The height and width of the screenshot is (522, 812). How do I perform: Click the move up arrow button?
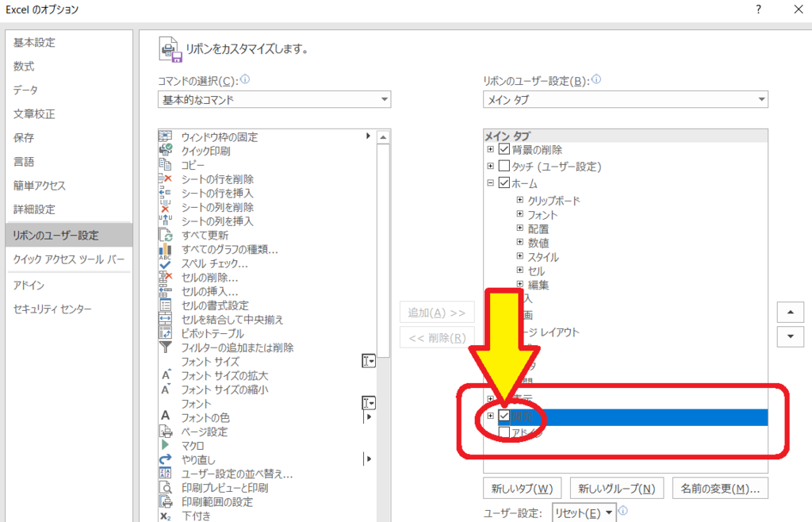point(791,313)
